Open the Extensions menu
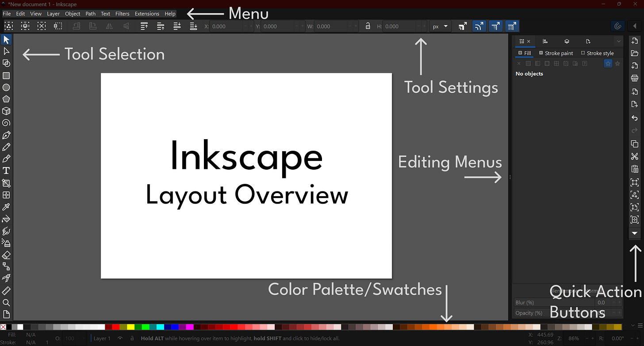 click(x=147, y=14)
